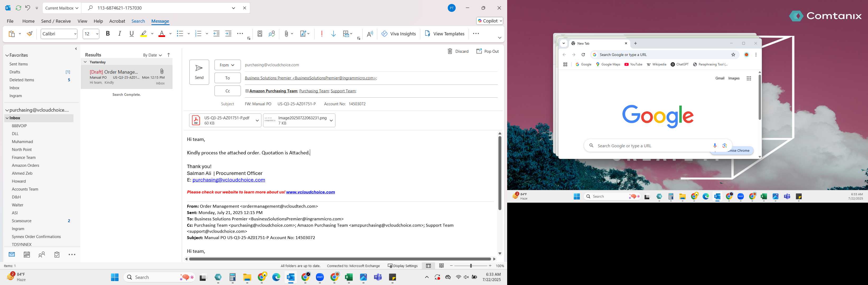Switch to Tasks in Outlook navigation bar
The width and height of the screenshot is (868, 285).
[57, 255]
